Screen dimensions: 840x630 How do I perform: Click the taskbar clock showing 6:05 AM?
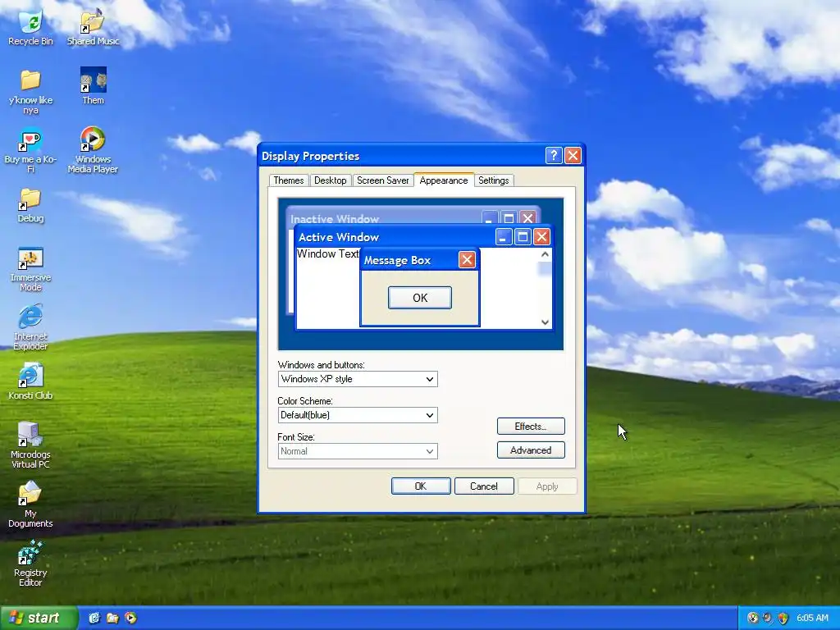(x=812, y=618)
